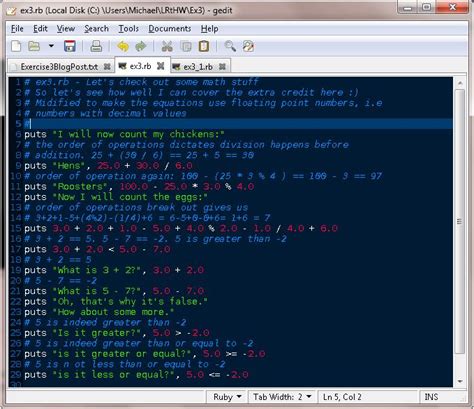Copy selection using the copy icon

tap(186, 46)
